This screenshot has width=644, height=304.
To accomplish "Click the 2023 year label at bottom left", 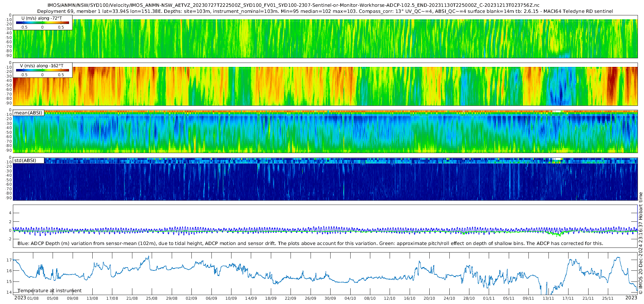I will pos(20,298).
